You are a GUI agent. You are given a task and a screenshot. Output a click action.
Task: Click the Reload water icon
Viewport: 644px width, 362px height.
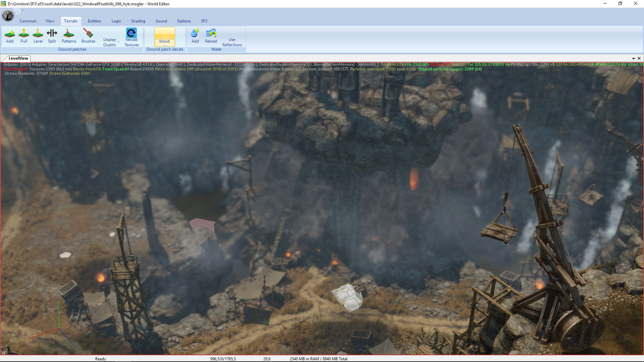pos(211,36)
